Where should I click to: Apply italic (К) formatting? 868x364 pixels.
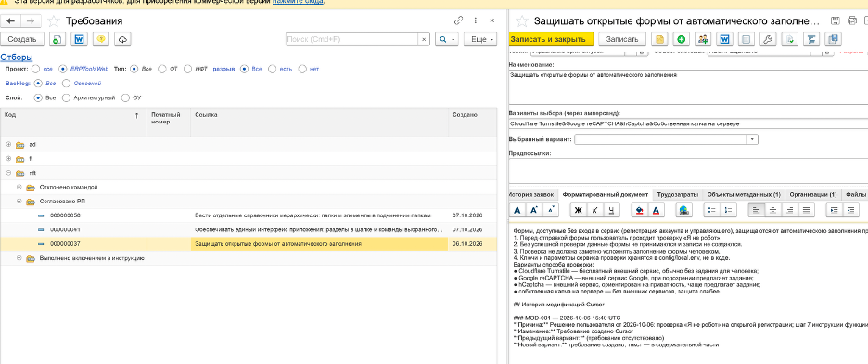pos(594,210)
